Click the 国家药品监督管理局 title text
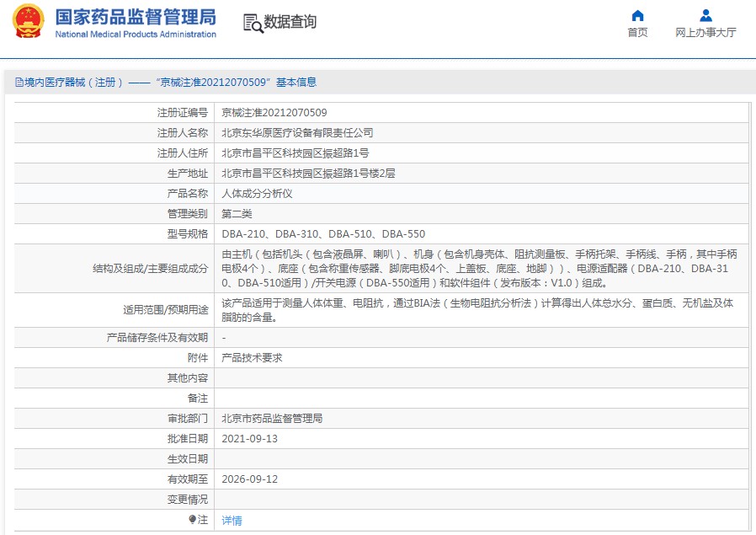 click(136, 17)
